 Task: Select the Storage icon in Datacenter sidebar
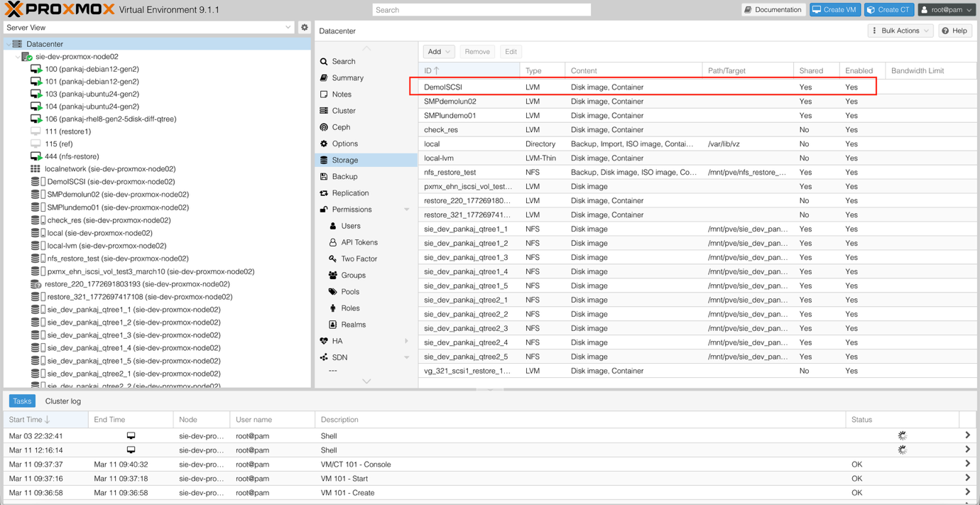tap(323, 160)
